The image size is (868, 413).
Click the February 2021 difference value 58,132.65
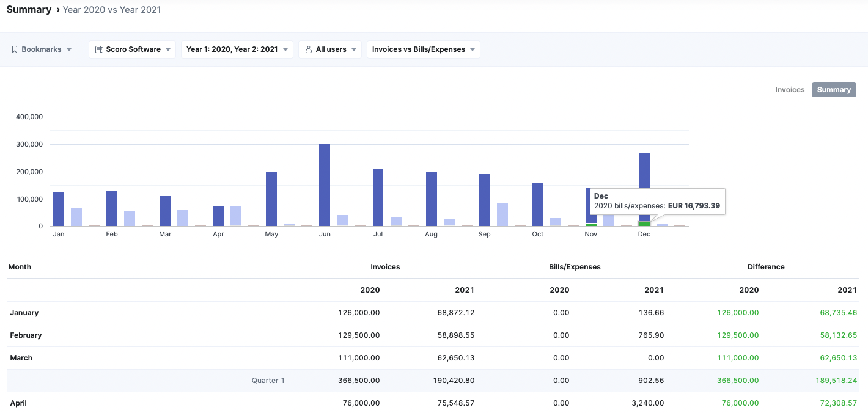click(x=838, y=335)
